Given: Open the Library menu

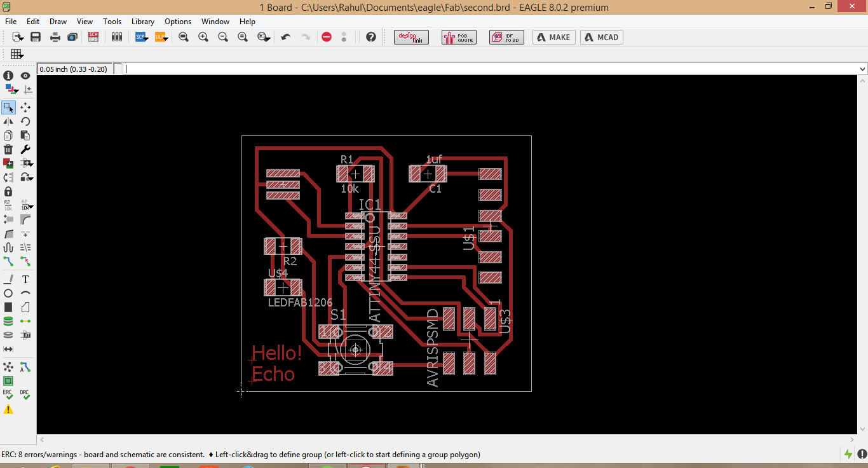Looking at the screenshot, I should point(143,21).
